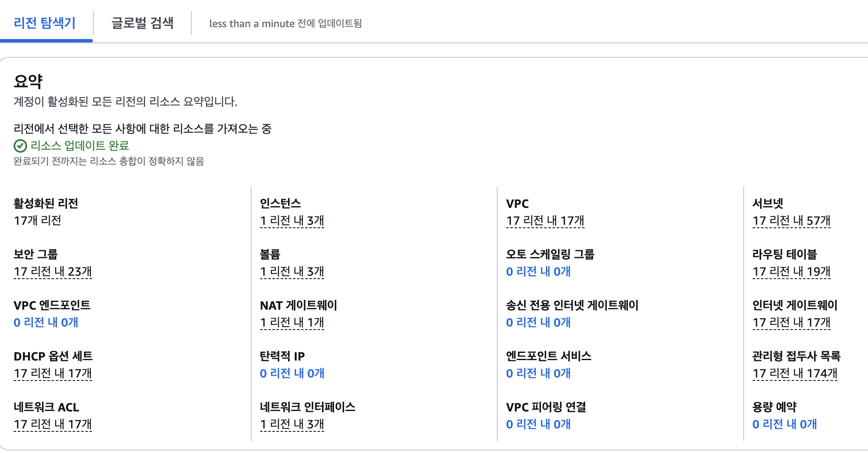Image resolution: width=868 pixels, height=453 pixels.
Task: Open VPC count link 17 리전 내 17개
Action: pos(545,221)
